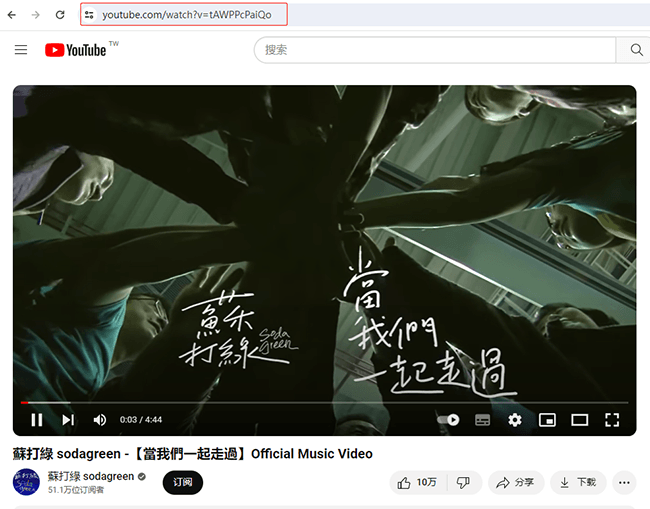Open the 分享 share dialog
The height and width of the screenshot is (509, 650).
point(516,482)
